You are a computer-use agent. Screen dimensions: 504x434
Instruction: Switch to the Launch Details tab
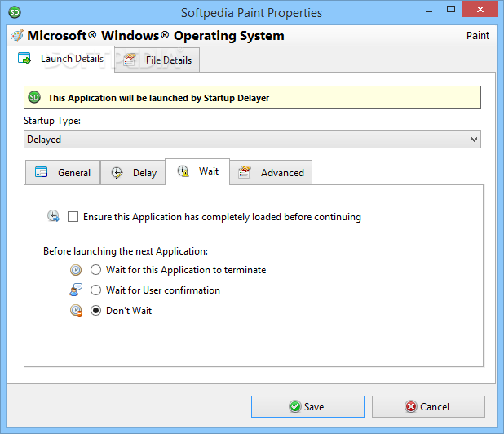(x=60, y=59)
